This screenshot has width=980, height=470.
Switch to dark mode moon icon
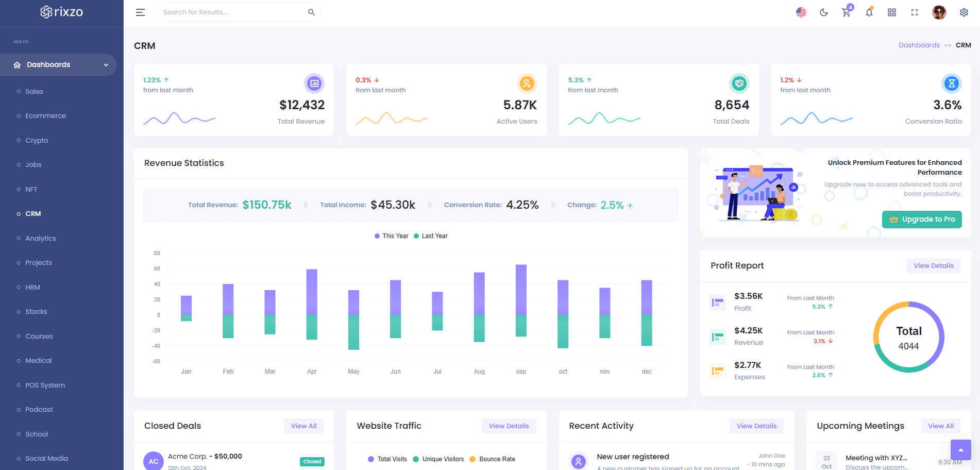[x=824, y=12]
